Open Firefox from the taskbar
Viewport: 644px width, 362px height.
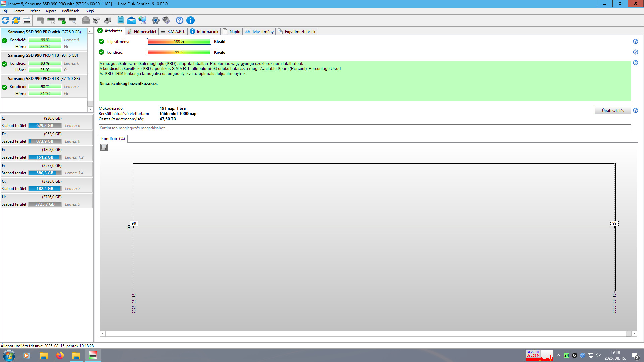(60, 355)
